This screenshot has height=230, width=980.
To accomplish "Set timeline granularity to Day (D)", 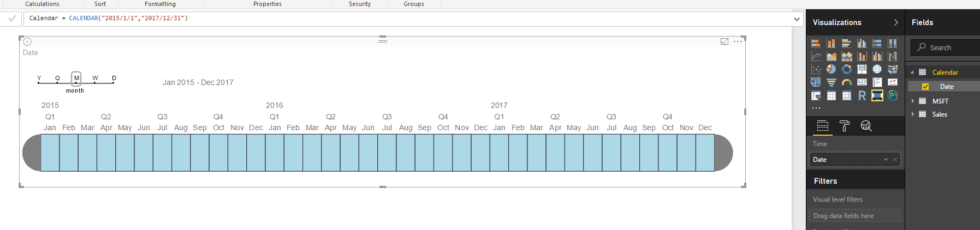I will pyautogui.click(x=114, y=78).
